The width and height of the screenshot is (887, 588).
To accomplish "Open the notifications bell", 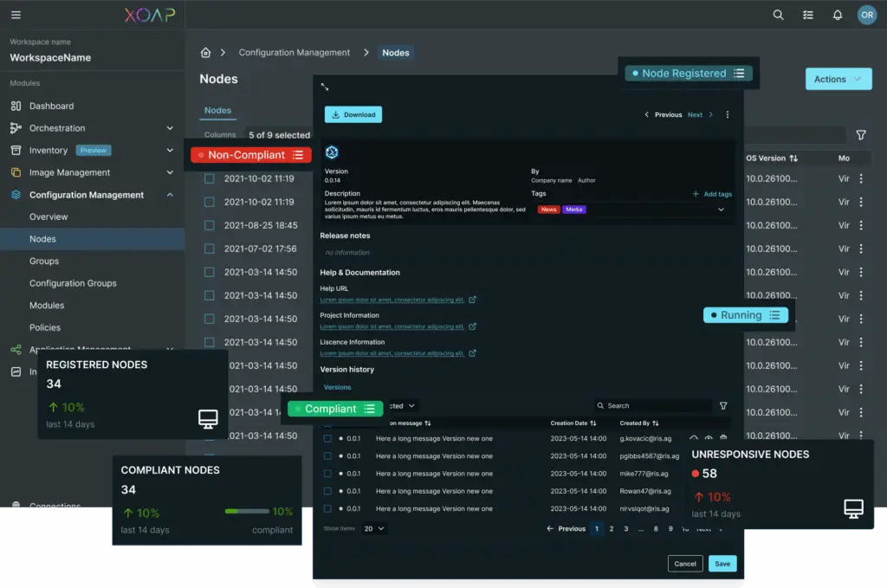I will pyautogui.click(x=837, y=15).
